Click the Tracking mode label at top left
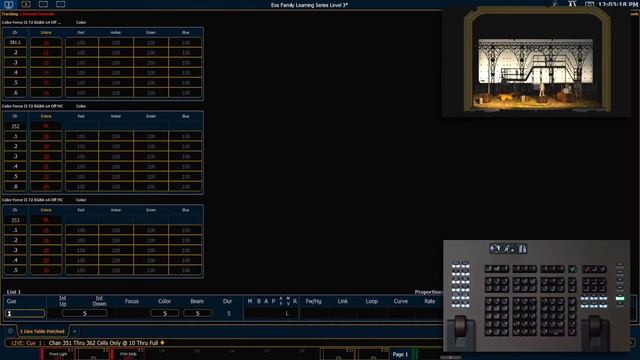The width and height of the screenshot is (640, 360). (x=10, y=14)
